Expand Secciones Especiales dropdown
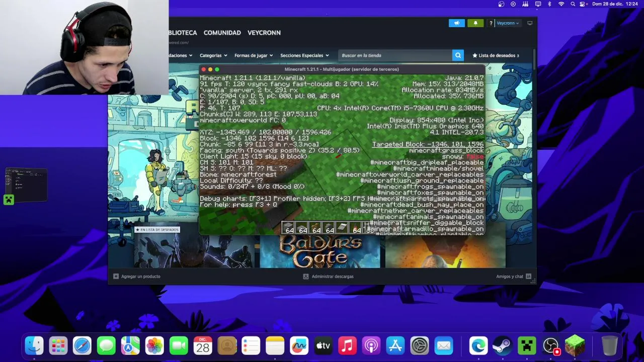Viewport: 644px width, 362px height. [x=304, y=55]
